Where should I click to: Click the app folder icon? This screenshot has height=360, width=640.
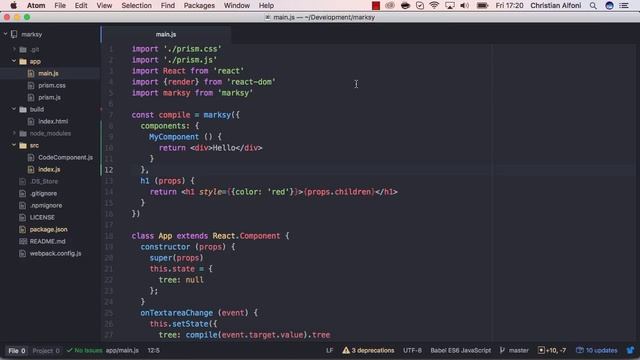point(23,62)
